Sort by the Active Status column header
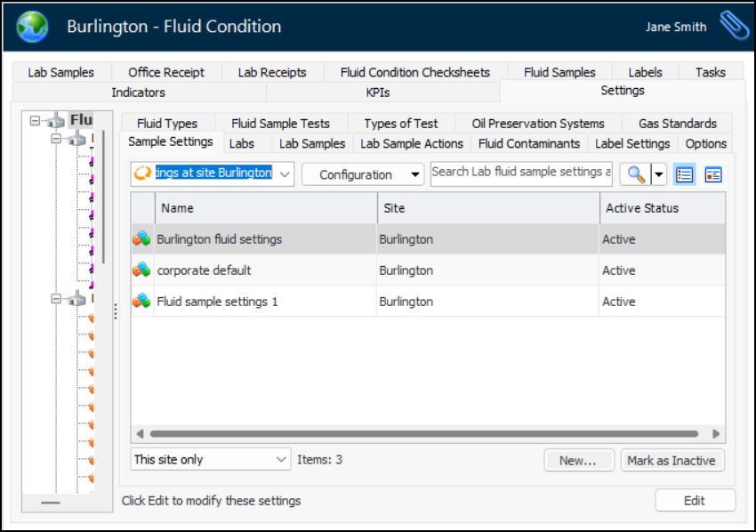Image resolution: width=756 pixels, height=532 pixels. pyautogui.click(x=663, y=208)
